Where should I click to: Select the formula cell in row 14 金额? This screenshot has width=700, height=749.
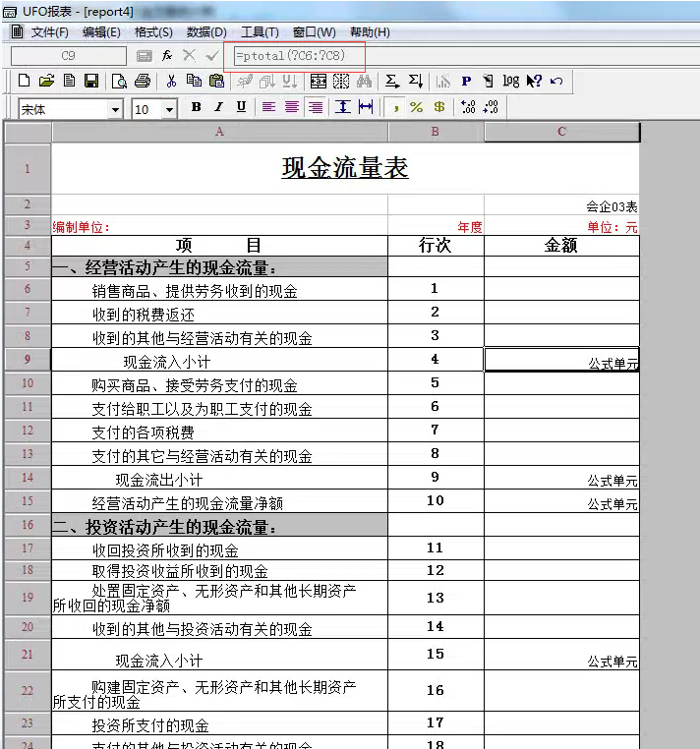pyautogui.click(x=562, y=477)
